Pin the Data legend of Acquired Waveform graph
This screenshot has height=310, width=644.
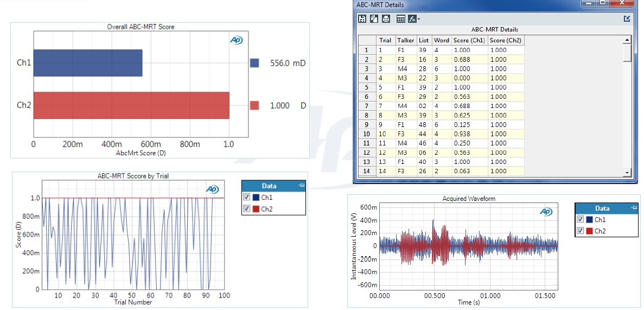(x=634, y=208)
